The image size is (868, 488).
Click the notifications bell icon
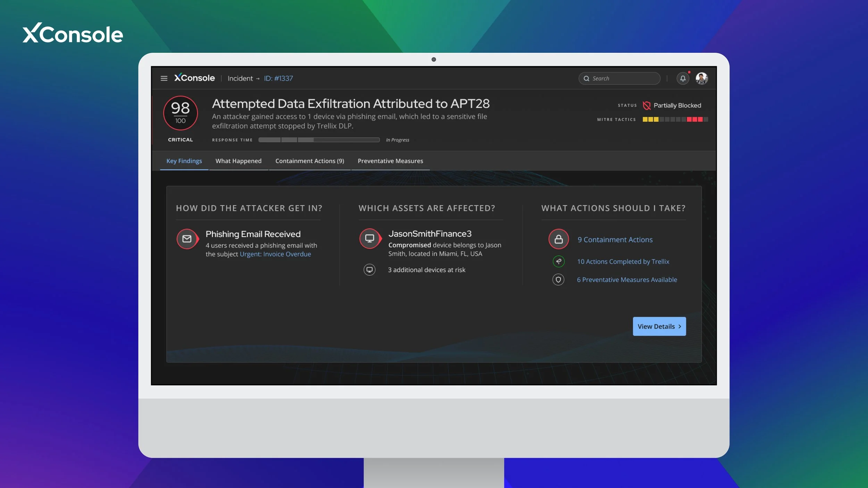683,78
